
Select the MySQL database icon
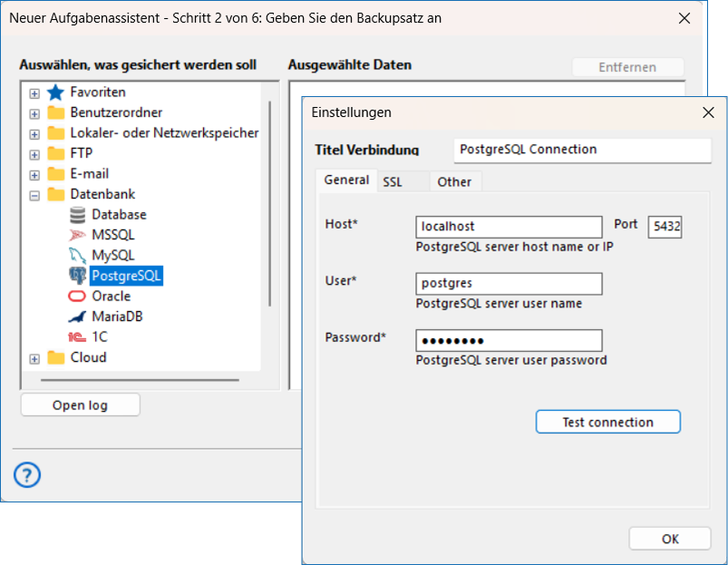[78, 254]
